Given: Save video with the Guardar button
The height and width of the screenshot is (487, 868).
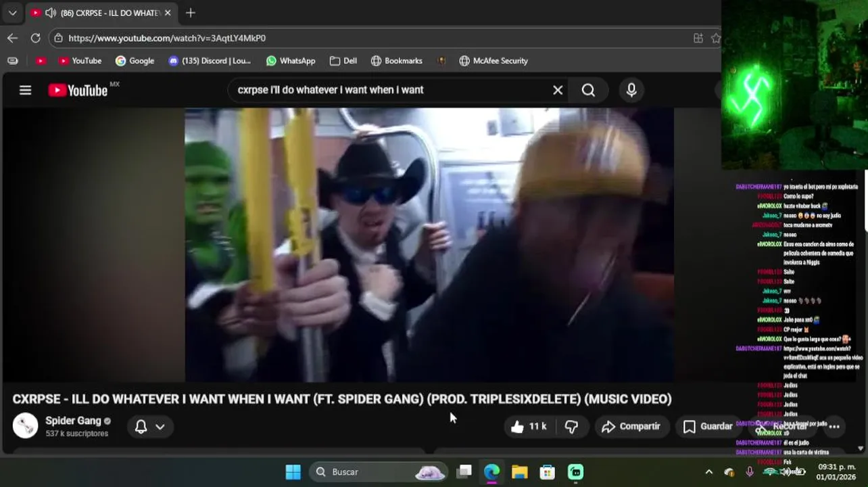Looking at the screenshot, I should point(708,426).
